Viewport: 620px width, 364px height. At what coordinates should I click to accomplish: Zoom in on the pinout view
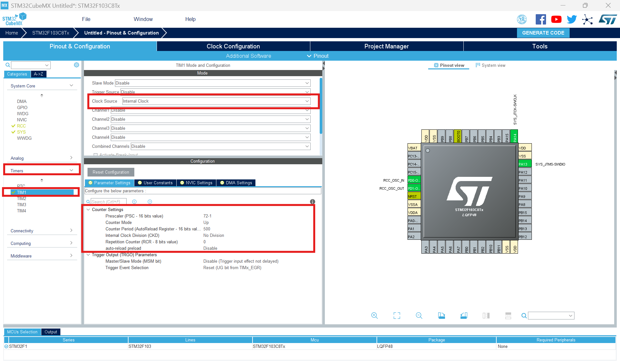[374, 316]
